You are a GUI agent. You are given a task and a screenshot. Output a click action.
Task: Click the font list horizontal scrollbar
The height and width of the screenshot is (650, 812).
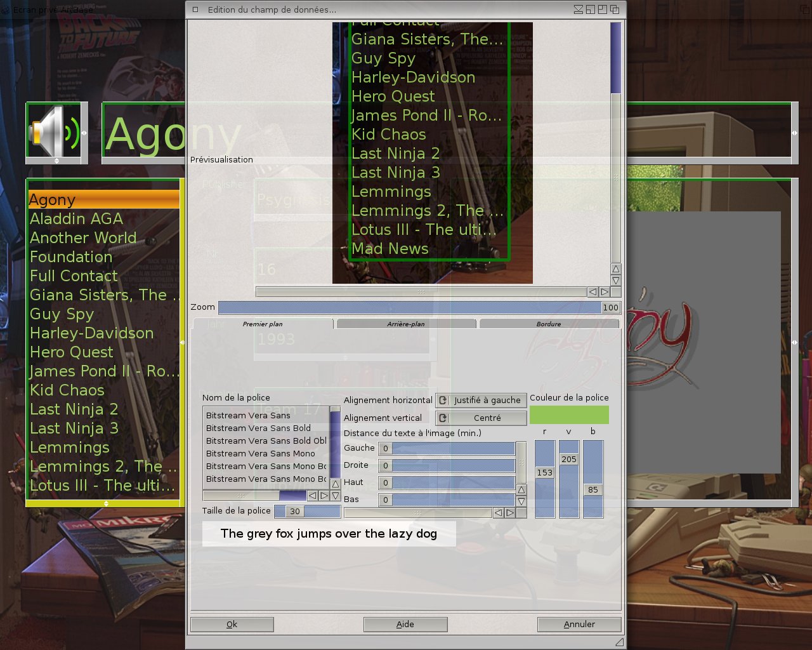pos(254,495)
